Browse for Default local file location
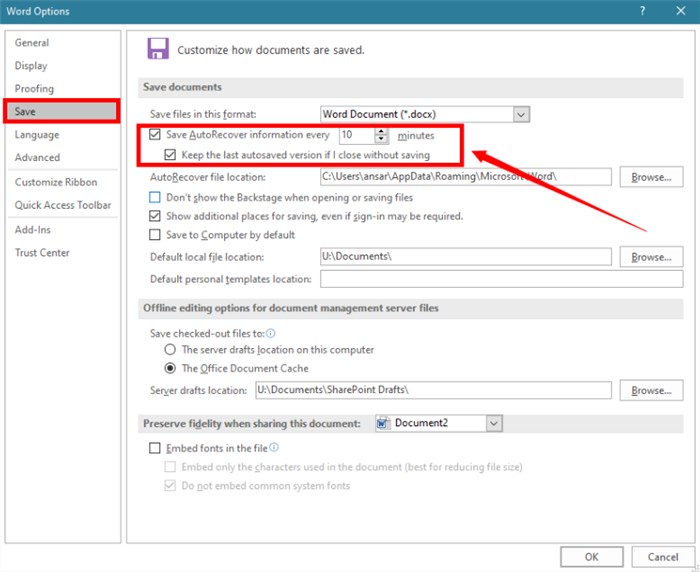 pos(651,257)
